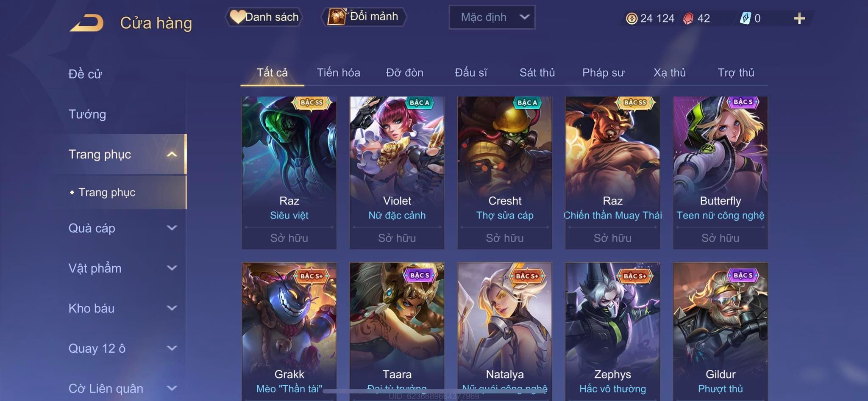Open the heart Danh sách wishlist
The image size is (868, 401).
click(x=264, y=17)
